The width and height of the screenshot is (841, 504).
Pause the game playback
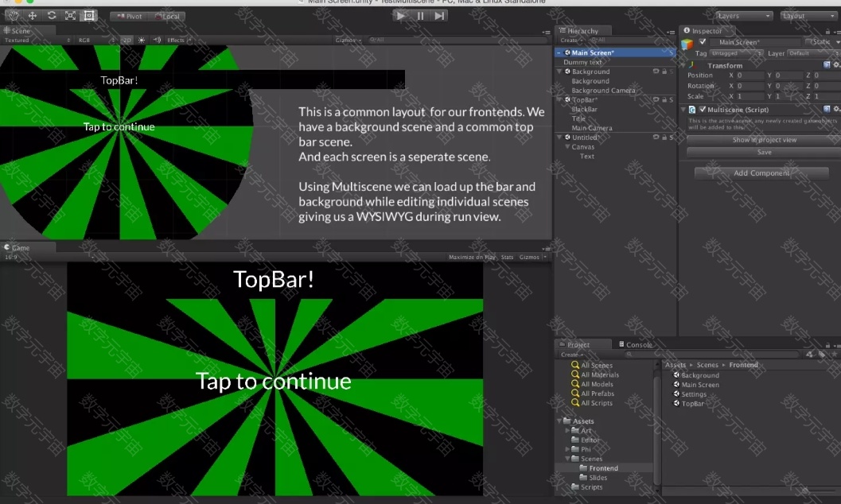(x=420, y=16)
